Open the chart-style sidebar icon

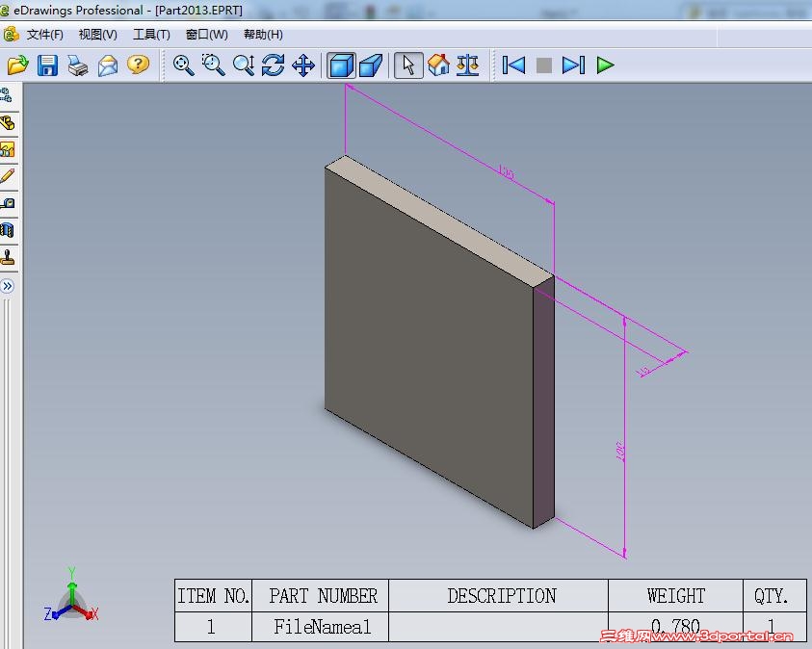(x=8, y=150)
